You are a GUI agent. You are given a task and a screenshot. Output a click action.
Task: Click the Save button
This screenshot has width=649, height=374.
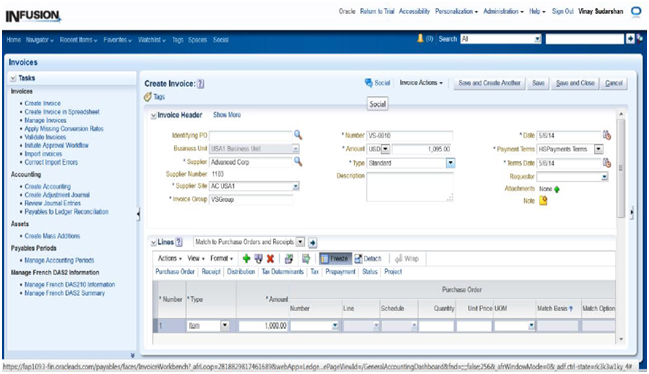[x=538, y=83]
